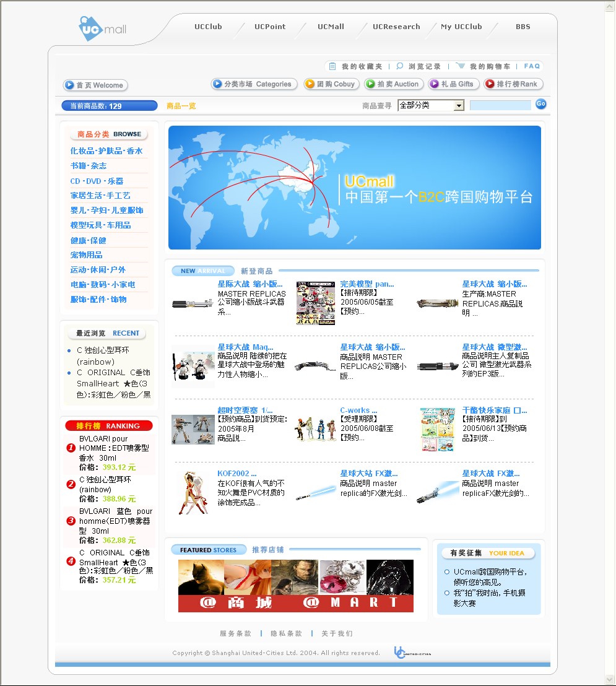The image size is (616, 686).
Task: Open Cobuy group purchase button
Action: 332,84
